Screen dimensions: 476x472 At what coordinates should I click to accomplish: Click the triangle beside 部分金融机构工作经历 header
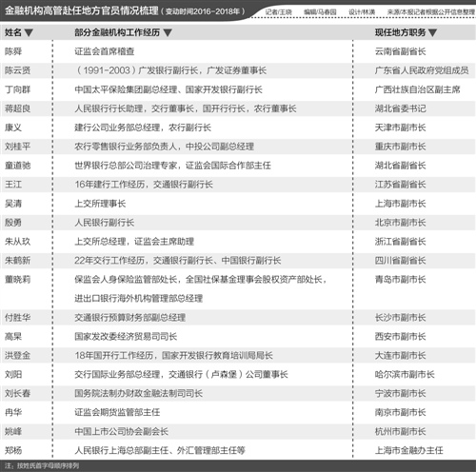click(x=168, y=32)
